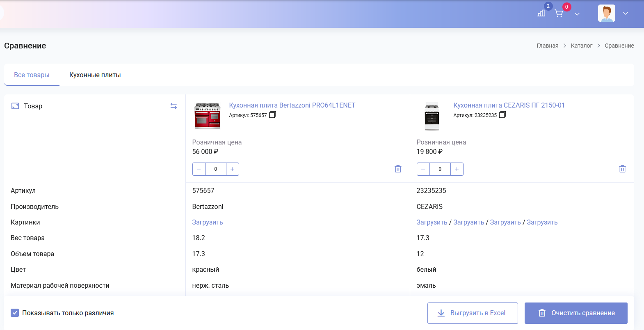Image resolution: width=644 pixels, height=330 pixels.
Task: Click Очистить сравнение button
Action: click(576, 313)
